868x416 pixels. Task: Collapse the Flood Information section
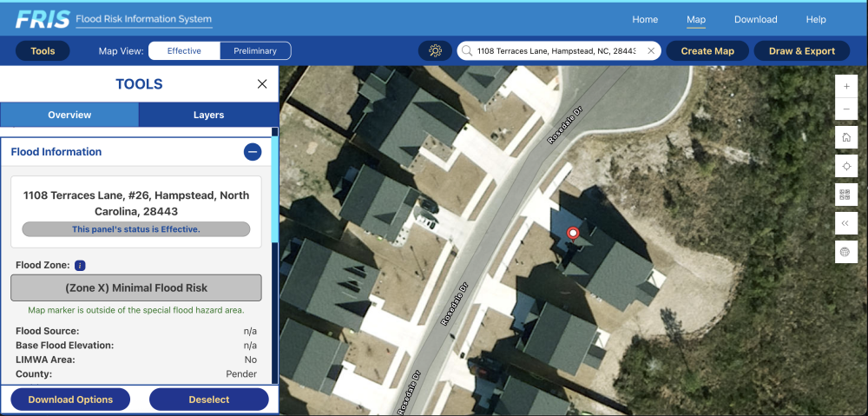point(253,152)
